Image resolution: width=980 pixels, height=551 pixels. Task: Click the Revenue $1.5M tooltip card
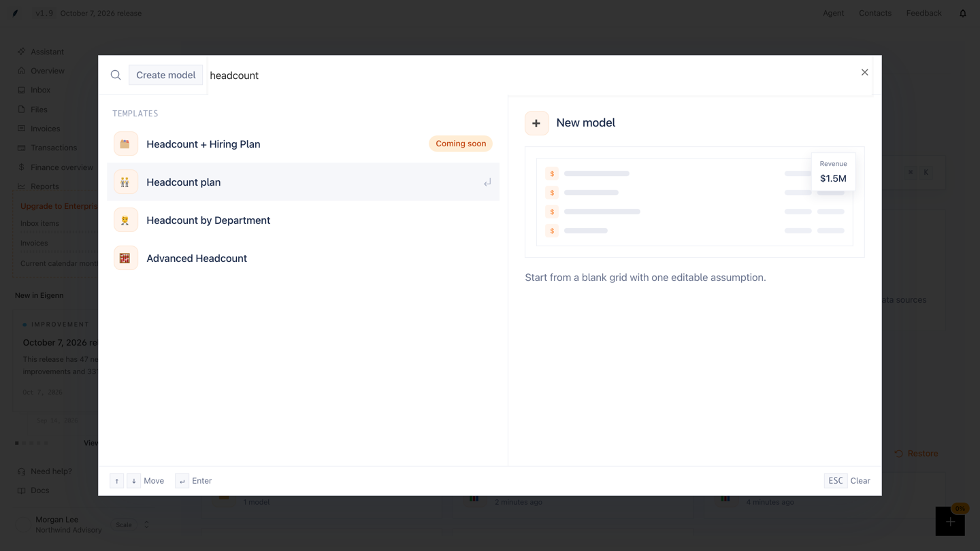pos(833,172)
